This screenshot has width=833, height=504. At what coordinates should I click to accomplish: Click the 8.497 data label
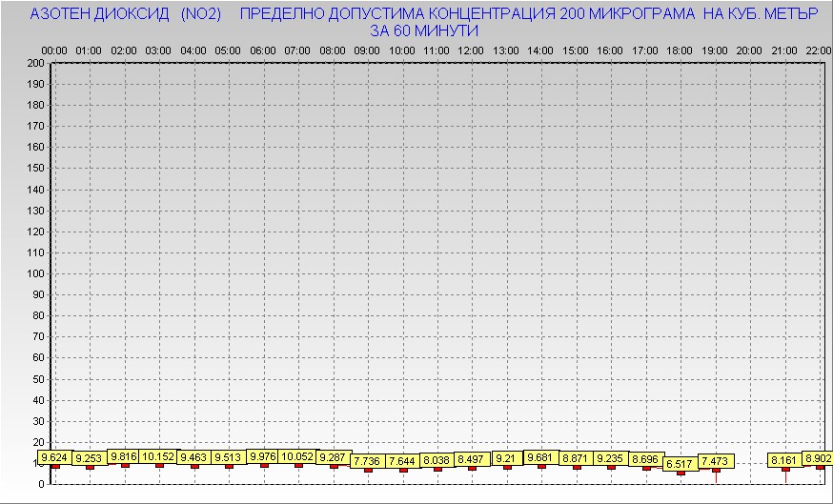471,460
